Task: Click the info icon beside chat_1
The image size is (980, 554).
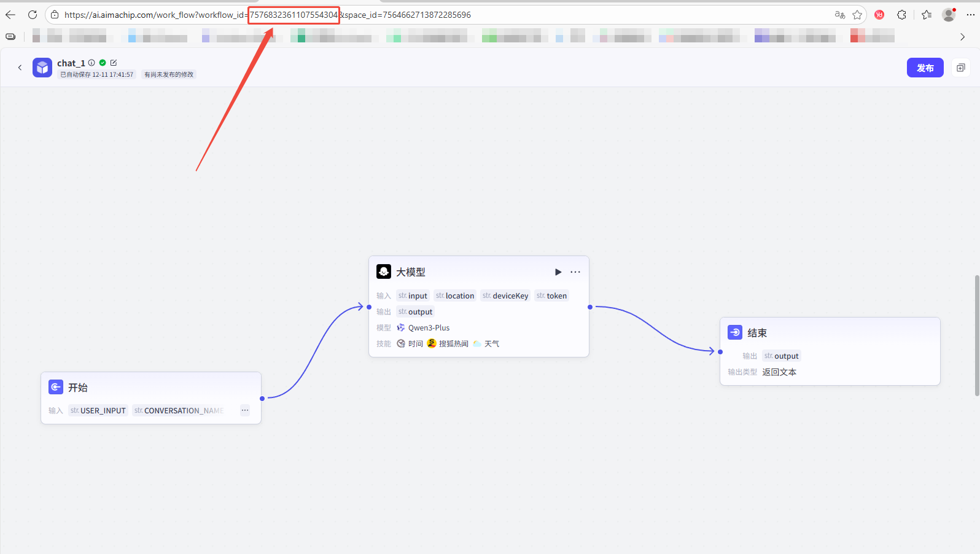Action: pos(91,63)
